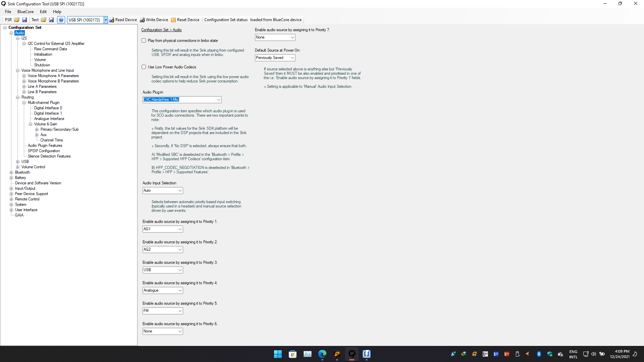Screen dimensions: 644x362
Task: Click white LAV tray icon
Action: [485, 354]
